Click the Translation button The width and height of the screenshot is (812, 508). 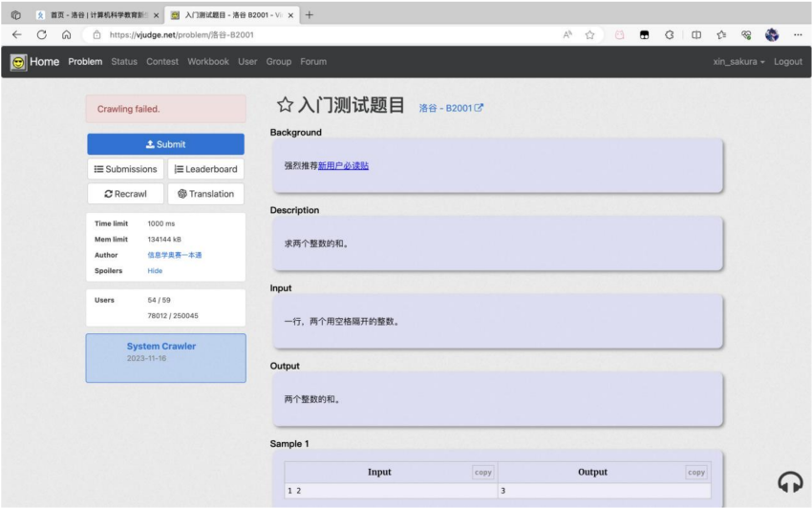(205, 194)
